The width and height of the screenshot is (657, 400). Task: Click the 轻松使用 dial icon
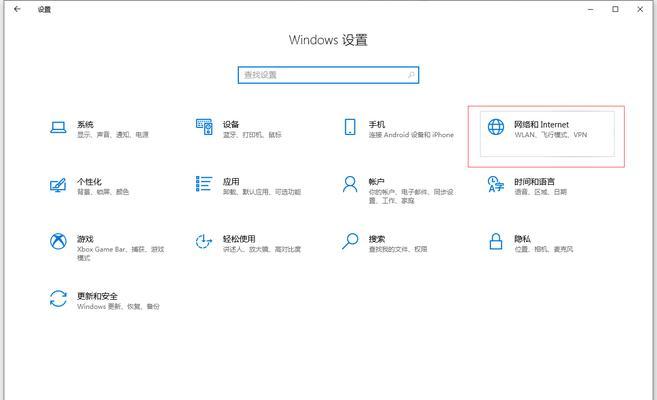[204, 241]
